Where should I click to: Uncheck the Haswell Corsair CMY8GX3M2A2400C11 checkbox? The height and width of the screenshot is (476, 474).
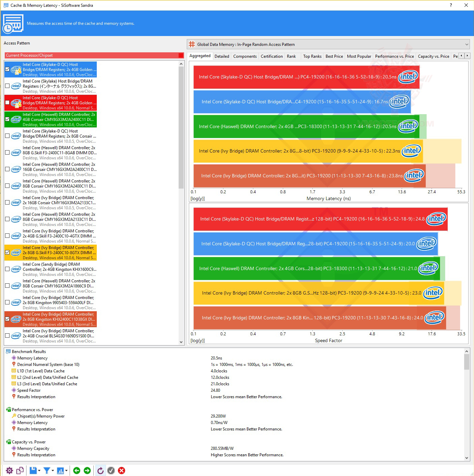[7, 119]
